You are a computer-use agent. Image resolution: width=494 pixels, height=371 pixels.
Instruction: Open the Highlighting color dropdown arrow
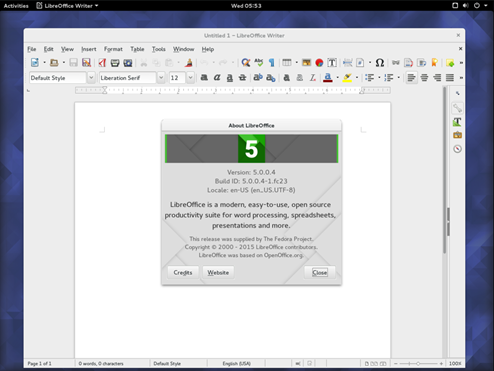coord(357,78)
